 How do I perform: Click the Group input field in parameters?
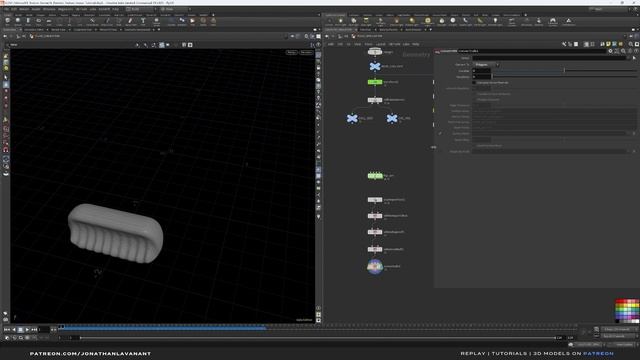pyautogui.click(x=549, y=58)
